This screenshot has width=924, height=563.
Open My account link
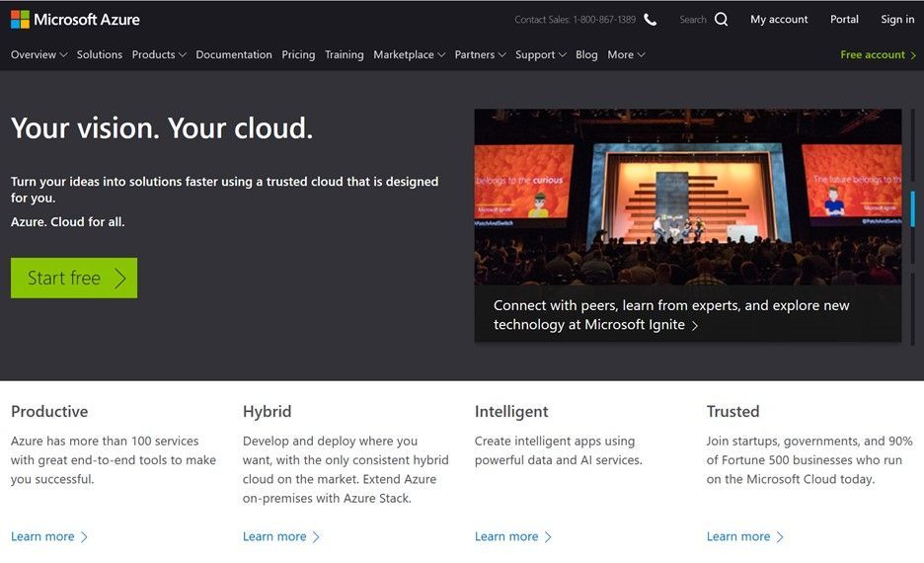pos(779,20)
